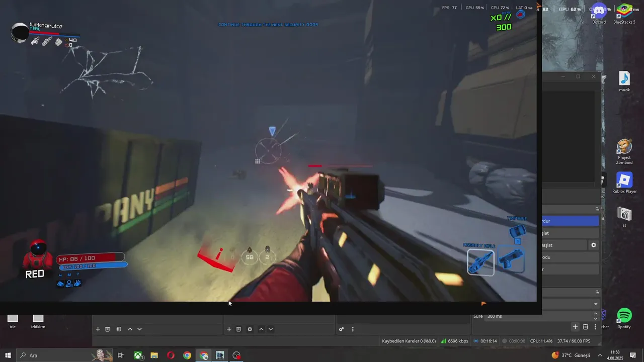Image resolution: width=644 pixels, height=362 pixels.
Task: Select the izle desktop file
Action: click(13, 321)
